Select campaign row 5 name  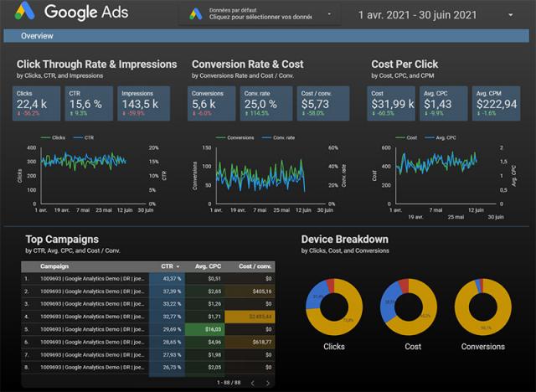click(92, 329)
